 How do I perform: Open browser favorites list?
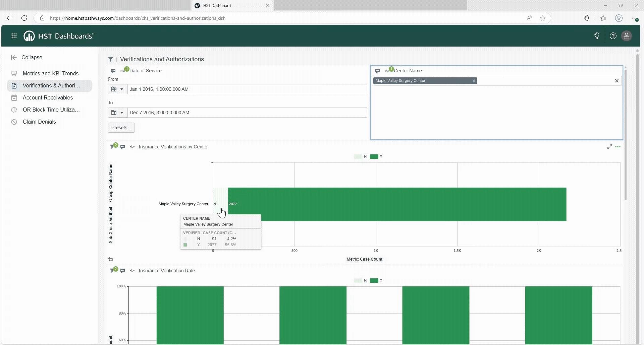(x=603, y=18)
